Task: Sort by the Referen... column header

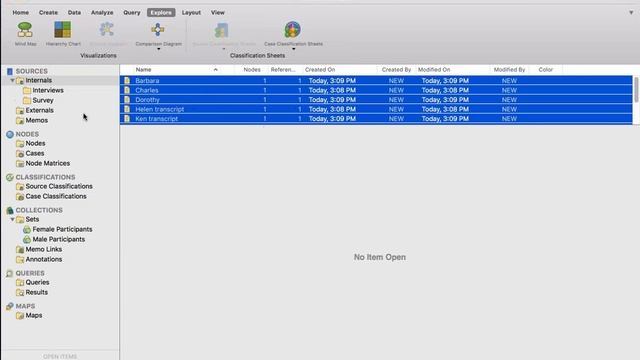Action: pos(283,70)
